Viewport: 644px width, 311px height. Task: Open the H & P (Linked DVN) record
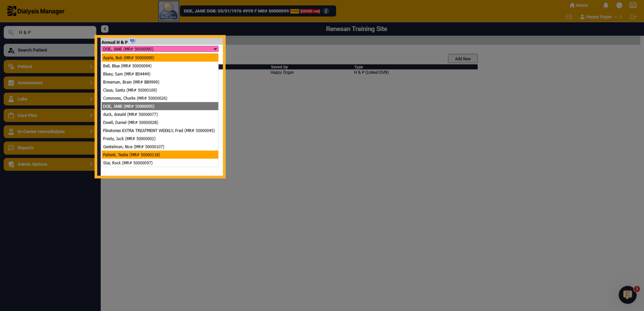(371, 72)
